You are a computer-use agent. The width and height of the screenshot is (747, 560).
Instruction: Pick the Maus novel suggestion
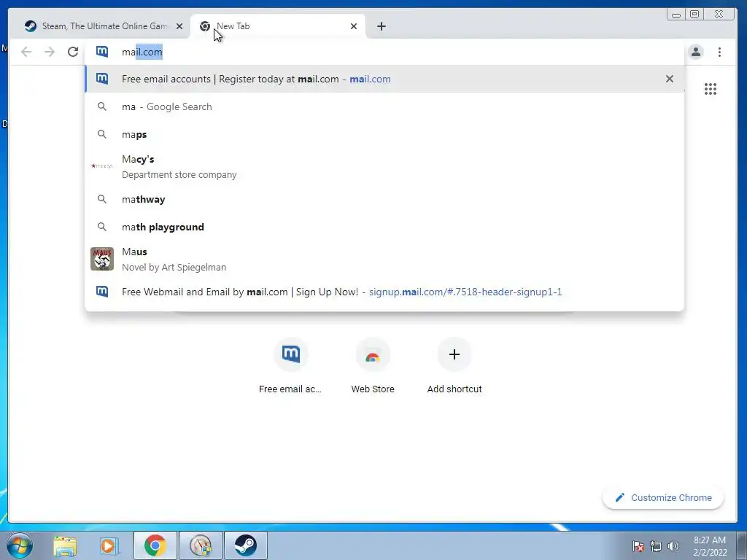coord(384,259)
